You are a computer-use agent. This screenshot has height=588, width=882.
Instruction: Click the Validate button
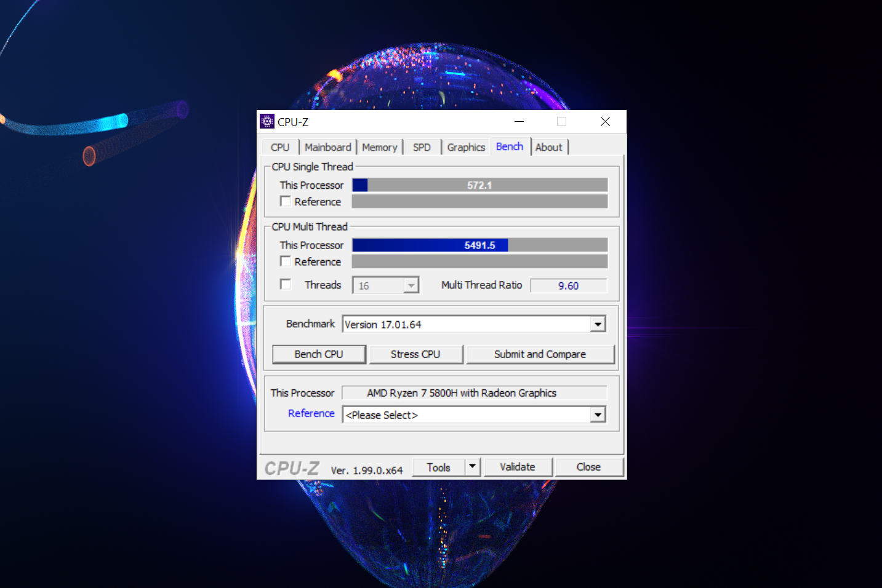coord(518,467)
